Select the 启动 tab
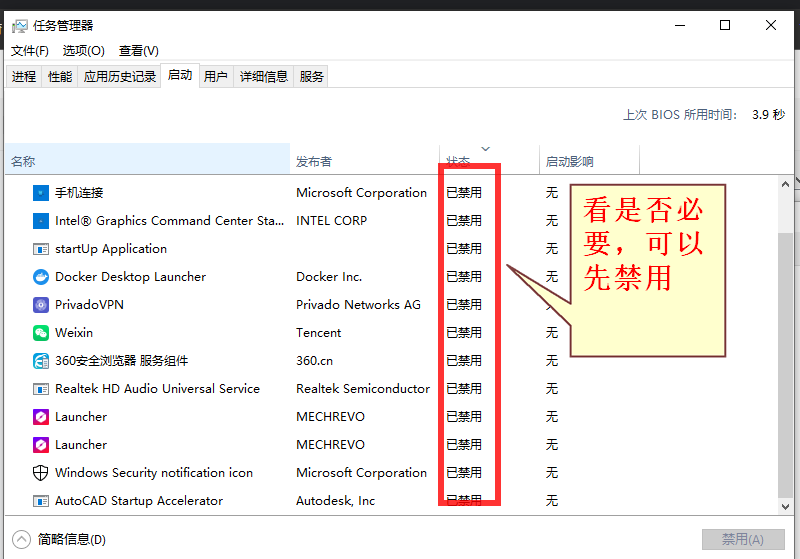 click(180, 75)
